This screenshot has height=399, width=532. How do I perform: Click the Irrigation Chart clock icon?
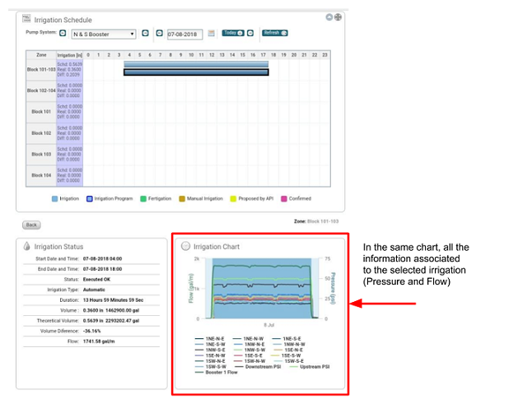coord(185,246)
